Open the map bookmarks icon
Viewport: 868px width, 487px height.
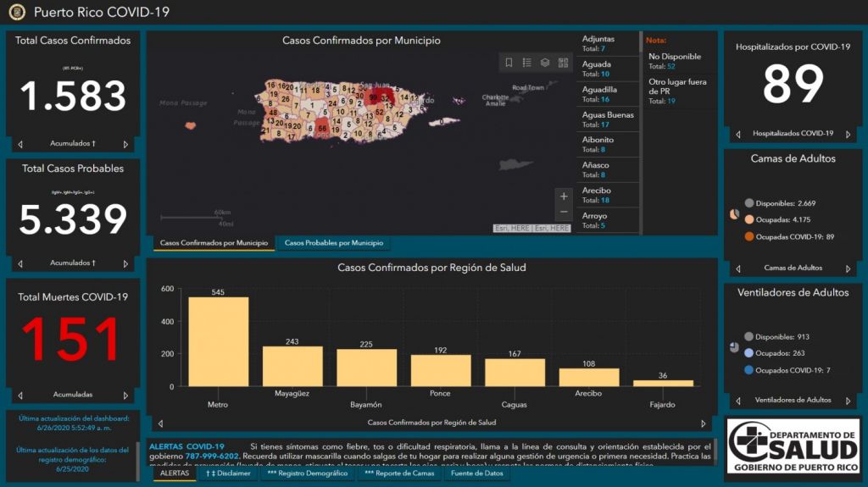pyautogui.click(x=509, y=63)
